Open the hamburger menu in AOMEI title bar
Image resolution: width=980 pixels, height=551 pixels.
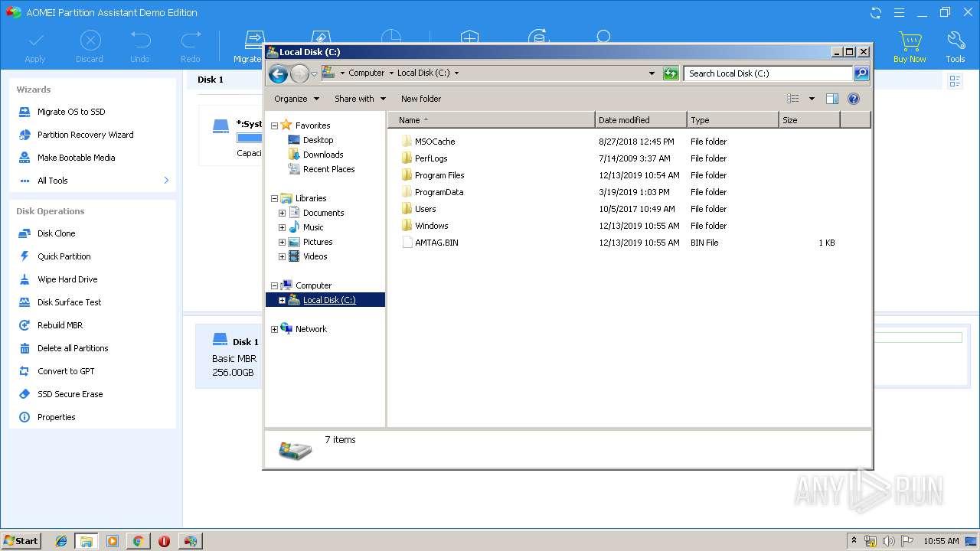click(x=900, y=12)
